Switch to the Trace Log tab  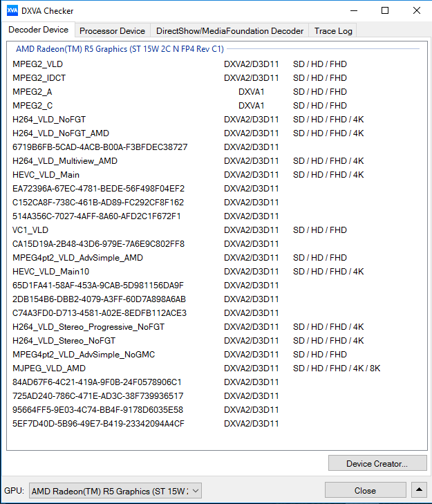click(x=333, y=31)
